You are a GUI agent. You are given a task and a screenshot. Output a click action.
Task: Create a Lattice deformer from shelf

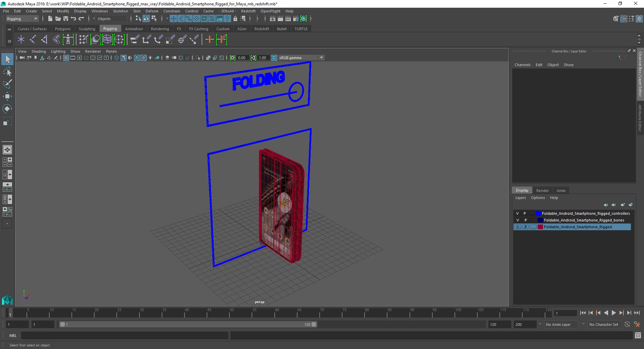coord(107,40)
